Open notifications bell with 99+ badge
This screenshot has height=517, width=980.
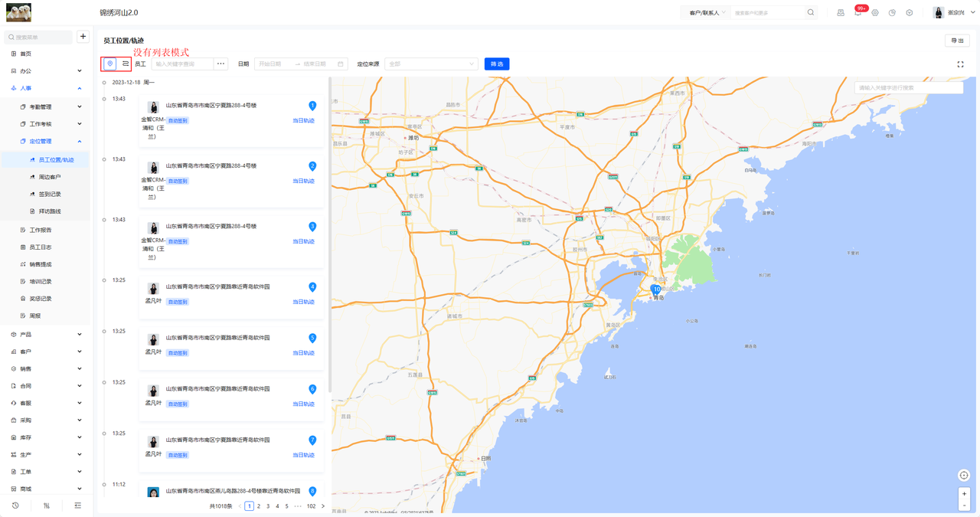click(857, 13)
